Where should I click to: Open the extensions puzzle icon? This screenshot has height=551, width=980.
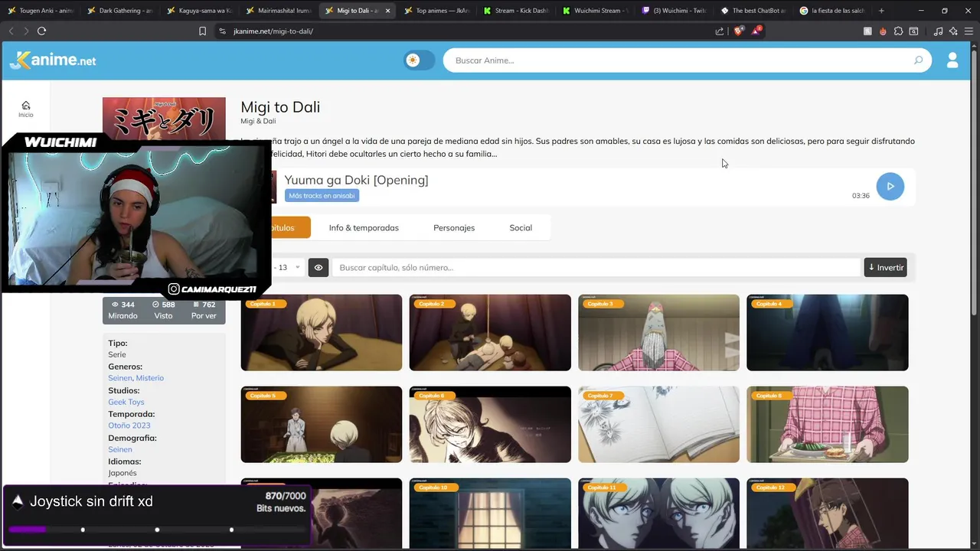coord(898,31)
